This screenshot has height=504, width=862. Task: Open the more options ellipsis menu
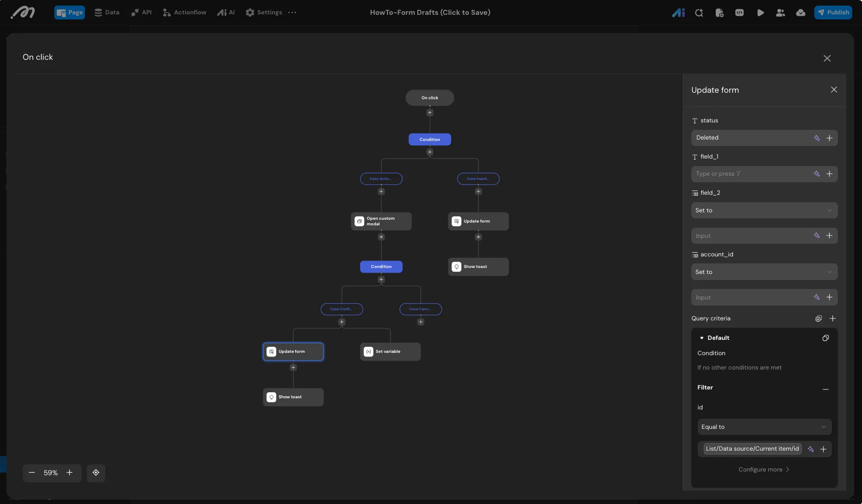(292, 13)
